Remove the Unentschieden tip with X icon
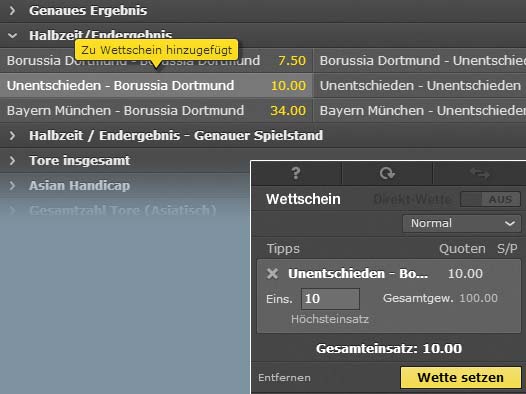Viewport: 526px width, 394px height. 272,274
